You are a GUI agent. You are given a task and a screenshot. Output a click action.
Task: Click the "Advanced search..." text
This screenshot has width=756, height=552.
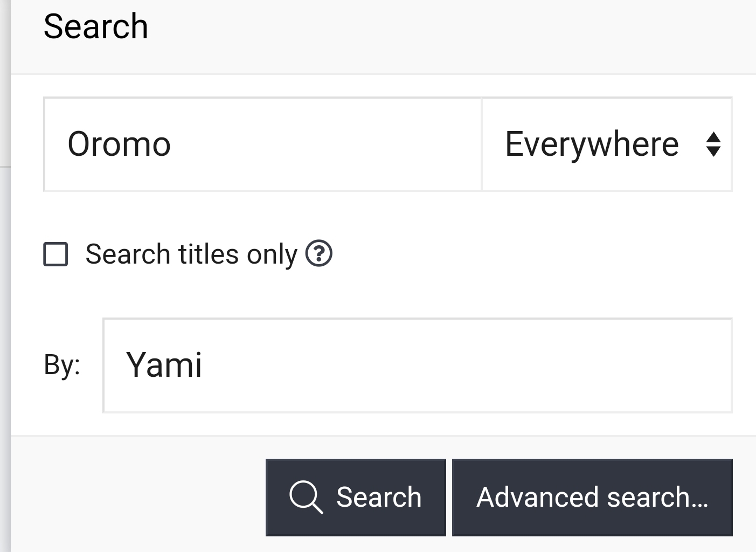tap(592, 497)
